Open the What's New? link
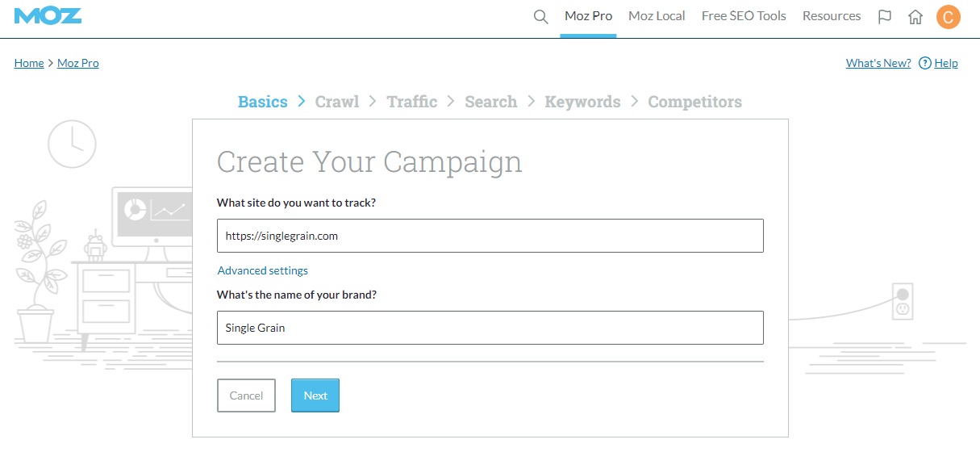 [878, 63]
